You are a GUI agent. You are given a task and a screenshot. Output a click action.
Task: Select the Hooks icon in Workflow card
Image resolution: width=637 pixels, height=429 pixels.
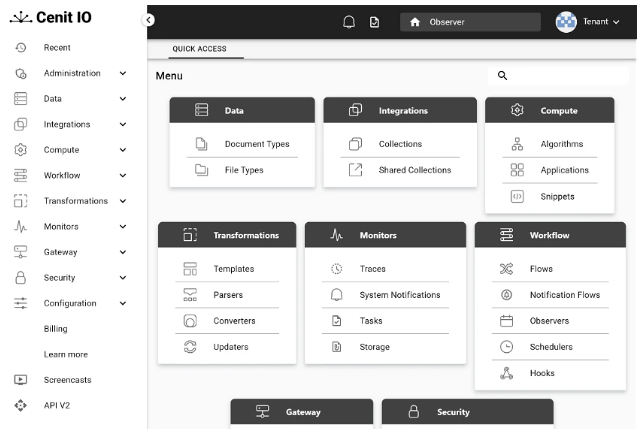coord(506,373)
